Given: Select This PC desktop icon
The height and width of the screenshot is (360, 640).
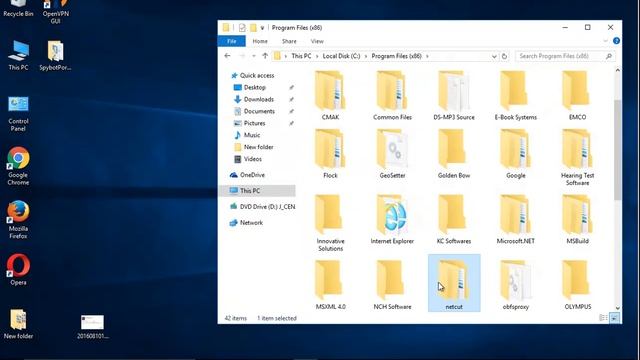Looking at the screenshot, I should point(18,56).
